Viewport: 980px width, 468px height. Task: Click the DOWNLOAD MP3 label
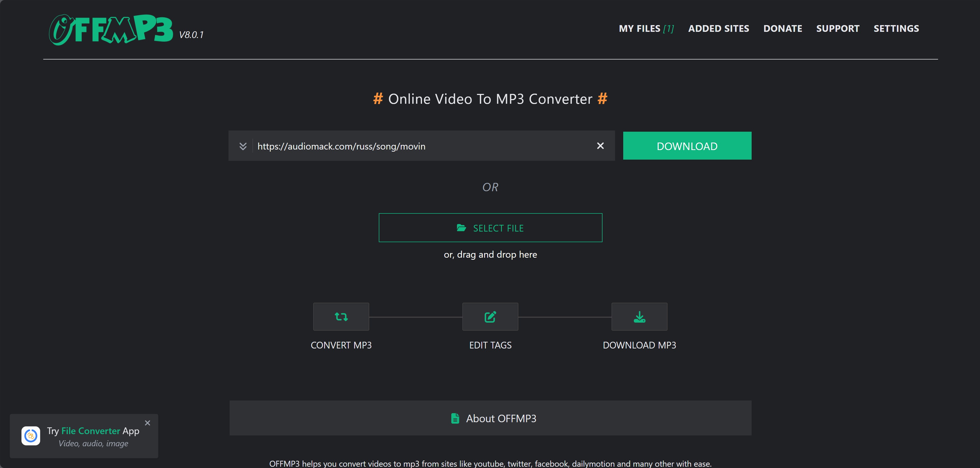639,345
